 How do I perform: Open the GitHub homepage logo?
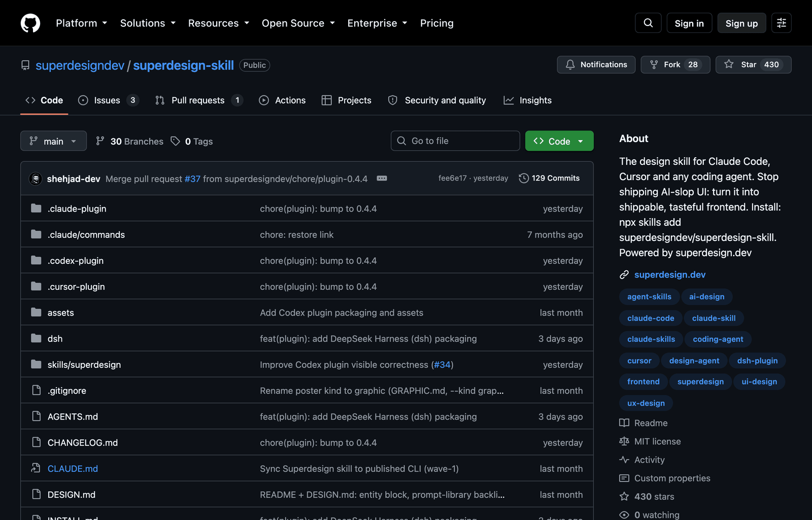tap(30, 23)
